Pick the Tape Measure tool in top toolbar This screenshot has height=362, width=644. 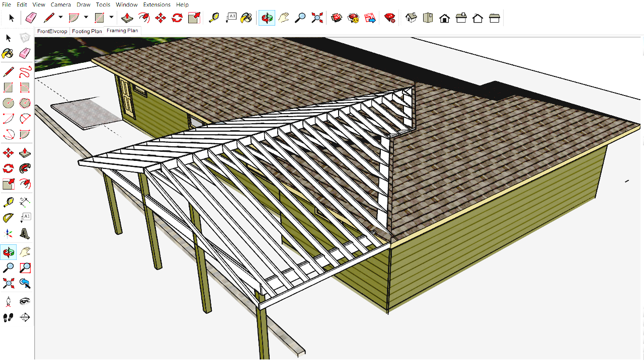click(x=214, y=18)
